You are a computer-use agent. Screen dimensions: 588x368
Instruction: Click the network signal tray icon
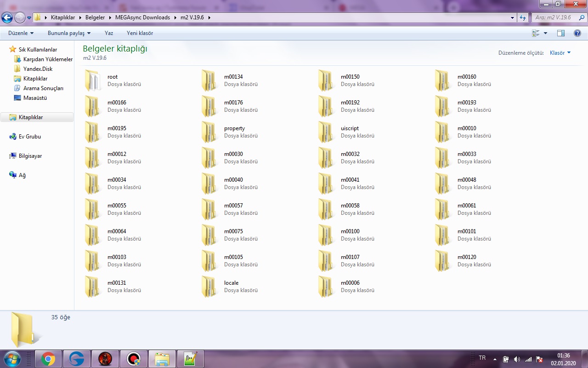[x=528, y=359]
